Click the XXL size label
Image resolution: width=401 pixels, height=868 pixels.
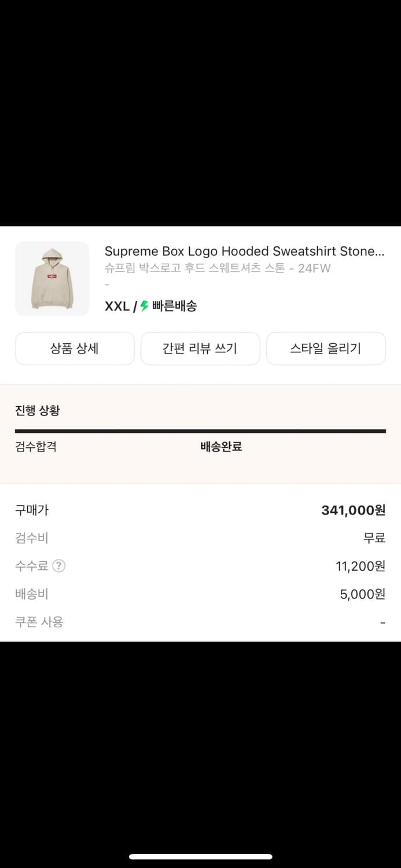point(116,306)
